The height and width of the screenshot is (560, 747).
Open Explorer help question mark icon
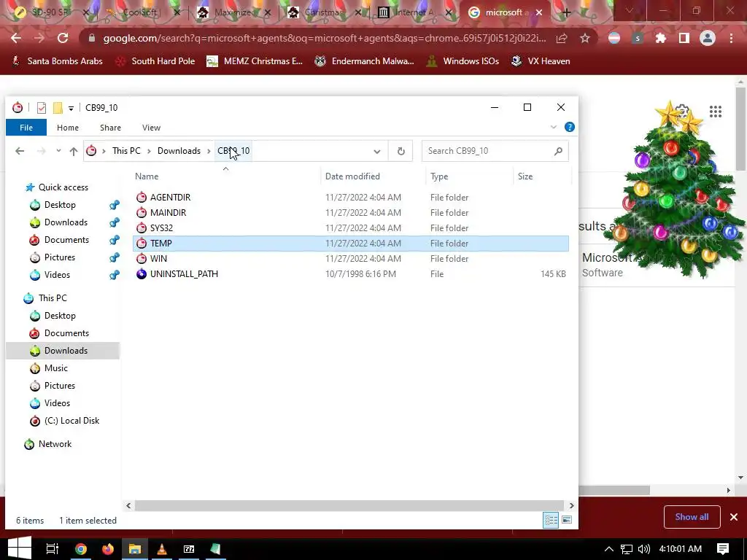coord(569,127)
